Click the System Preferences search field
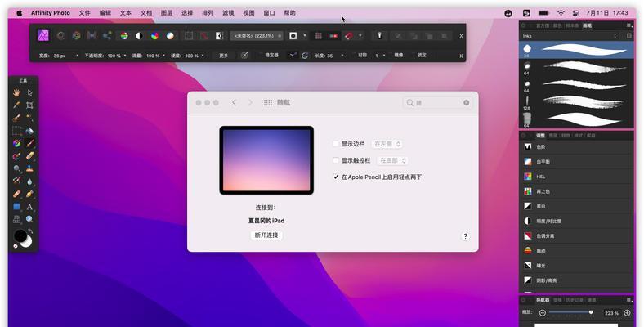 click(x=437, y=103)
